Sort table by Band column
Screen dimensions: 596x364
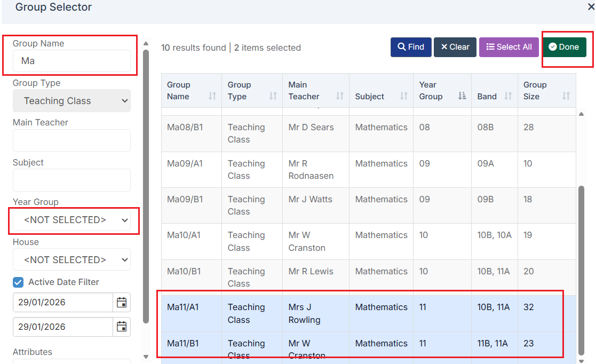click(508, 96)
